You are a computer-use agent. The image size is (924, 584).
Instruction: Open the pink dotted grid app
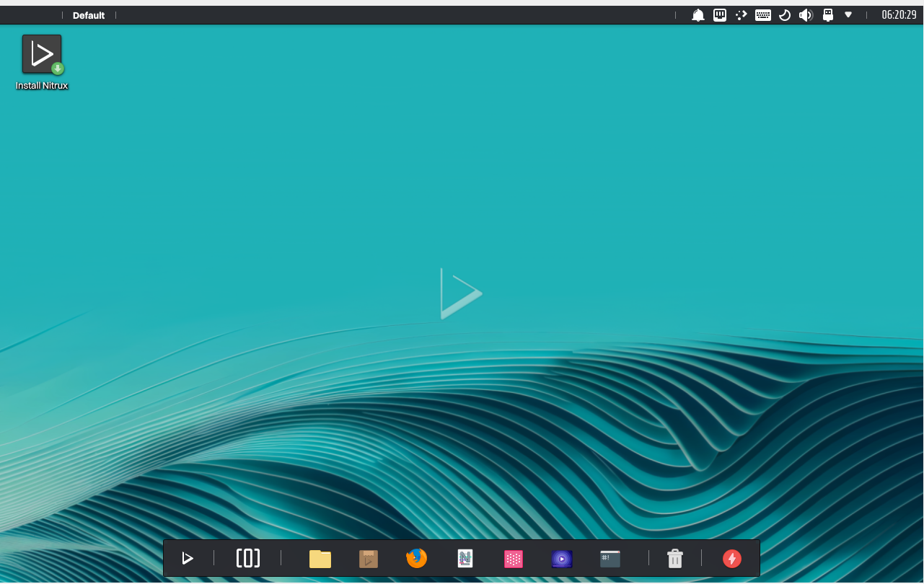pos(514,559)
